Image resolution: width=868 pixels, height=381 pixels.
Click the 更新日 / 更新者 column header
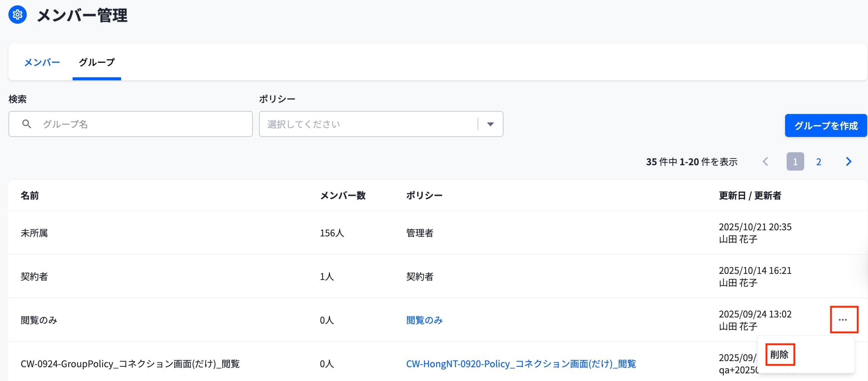point(750,195)
